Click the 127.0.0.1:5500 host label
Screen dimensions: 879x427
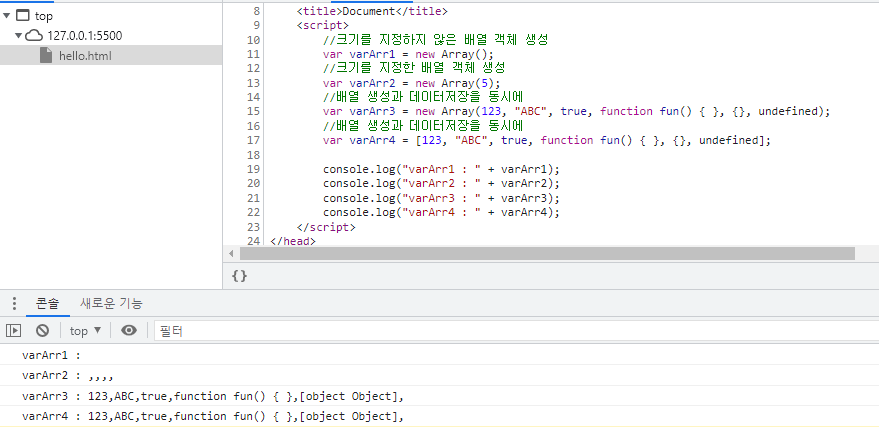(x=85, y=36)
